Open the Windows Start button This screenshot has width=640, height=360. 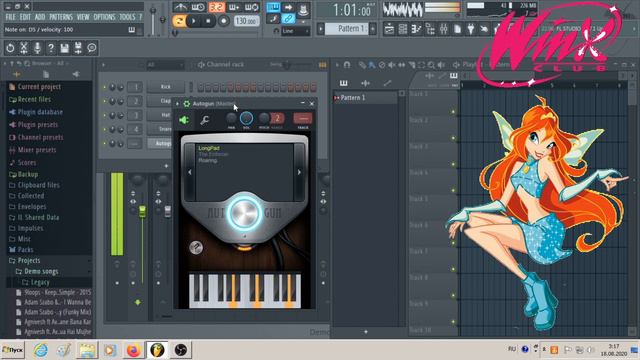[x=13, y=350]
